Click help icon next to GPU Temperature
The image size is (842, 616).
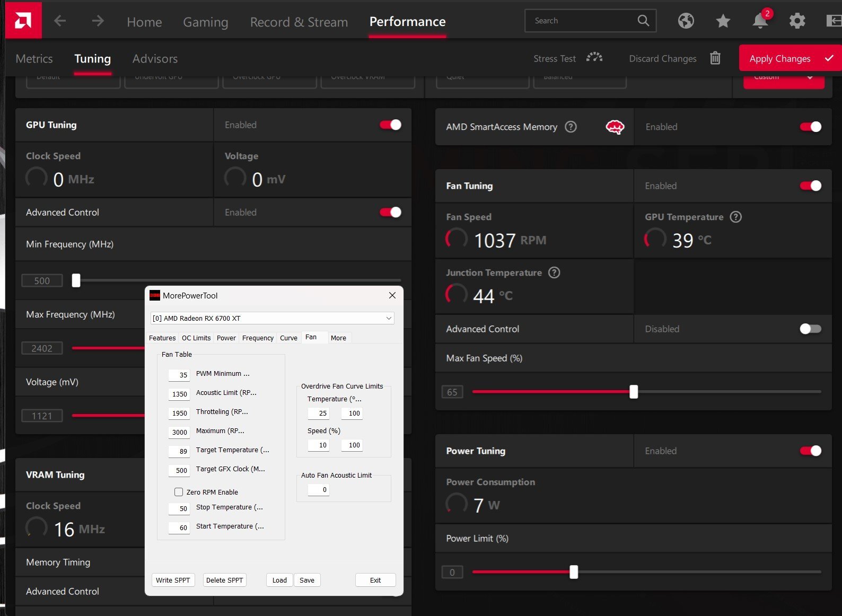click(735, 217)
